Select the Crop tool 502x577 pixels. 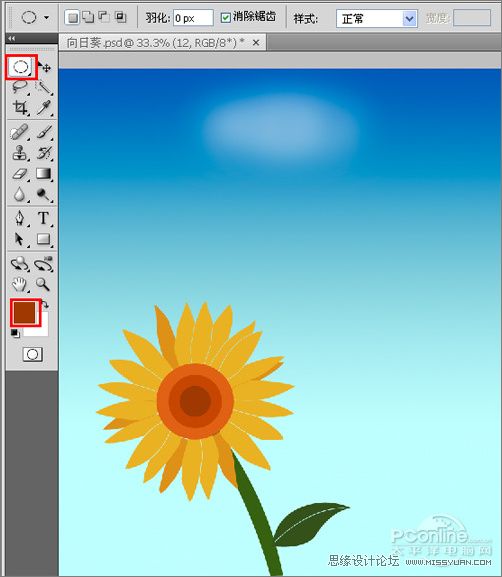[x=20, y=108]
